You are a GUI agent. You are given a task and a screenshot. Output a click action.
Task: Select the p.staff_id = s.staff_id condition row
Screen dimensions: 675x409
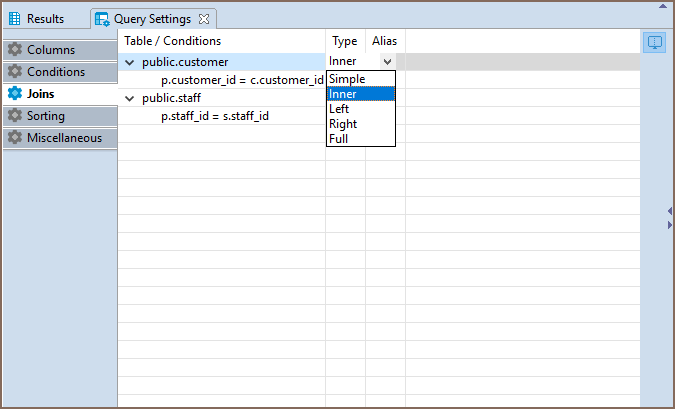215,116
